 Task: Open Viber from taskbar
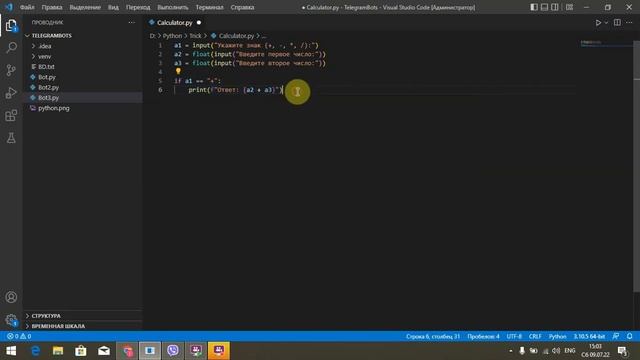173,351
